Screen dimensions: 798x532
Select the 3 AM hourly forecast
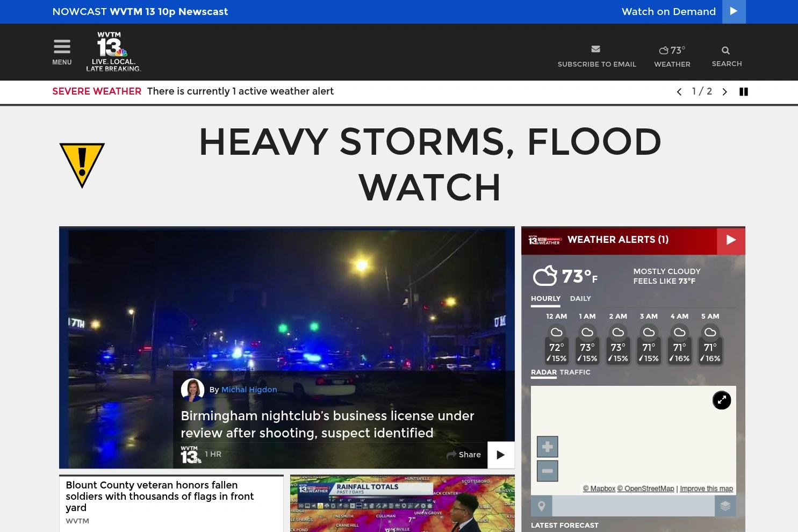649,339
